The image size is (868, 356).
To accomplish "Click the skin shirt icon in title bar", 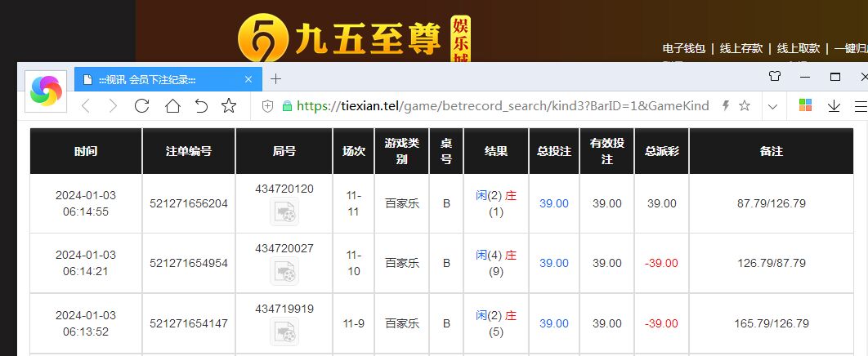I will point(775,76).
